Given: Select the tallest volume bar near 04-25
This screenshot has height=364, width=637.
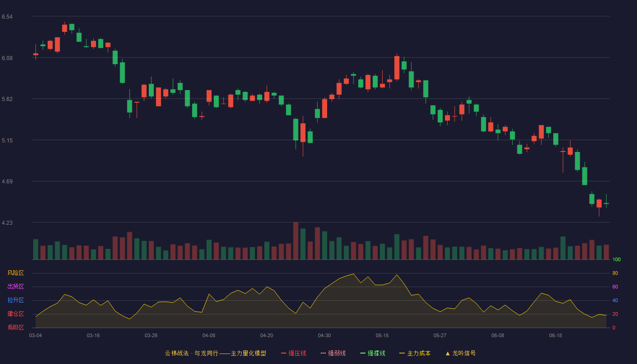Looking at the screenshot, I should pos(296,241).
